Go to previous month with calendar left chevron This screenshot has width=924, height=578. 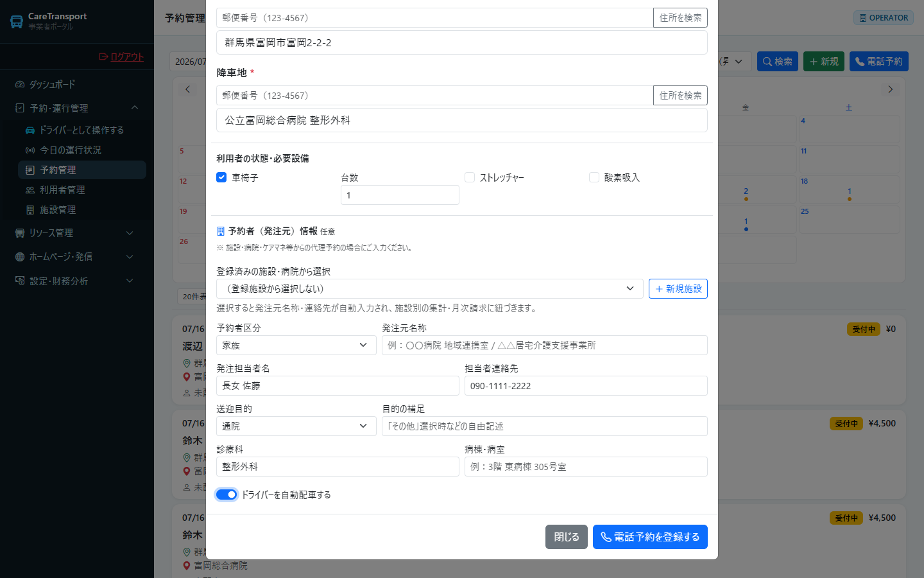pos(187,89)
